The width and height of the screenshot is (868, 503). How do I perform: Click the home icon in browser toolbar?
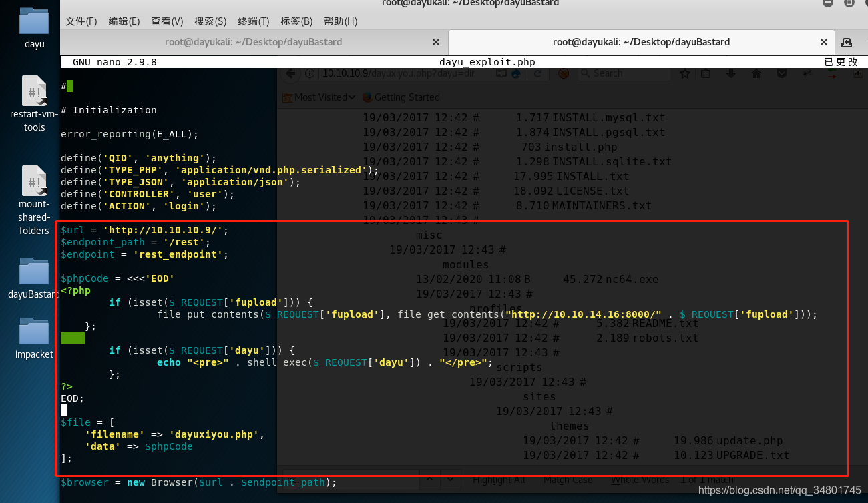(756, 73)
